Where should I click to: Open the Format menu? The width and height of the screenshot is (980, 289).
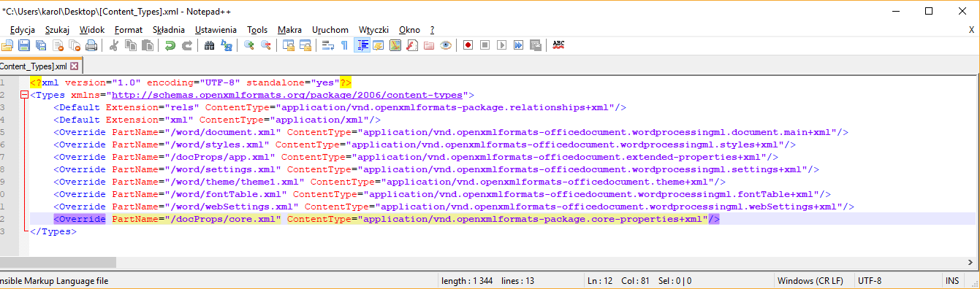click(129, 30)
